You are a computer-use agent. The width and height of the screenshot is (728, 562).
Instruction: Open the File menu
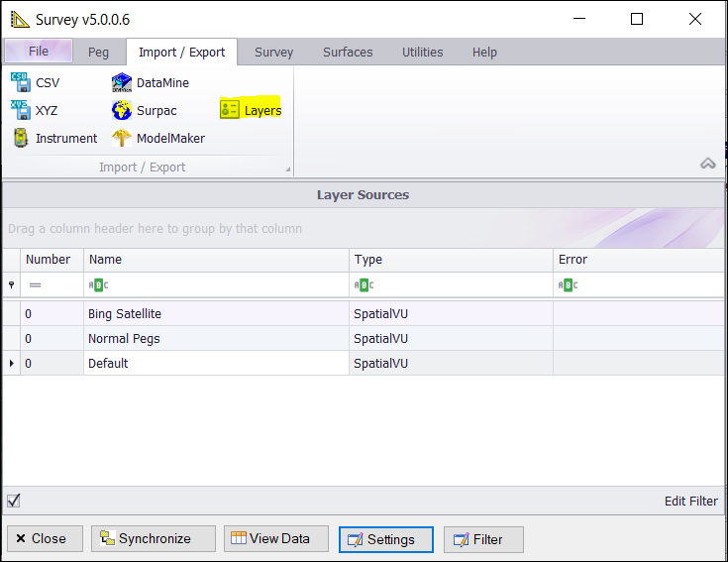coord(39,52)
